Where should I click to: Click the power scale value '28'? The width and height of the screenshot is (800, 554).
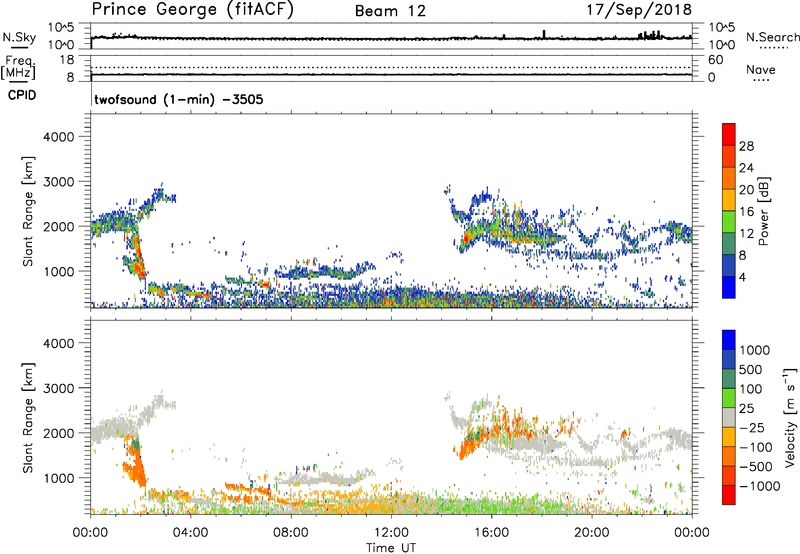tap(746, 146)
